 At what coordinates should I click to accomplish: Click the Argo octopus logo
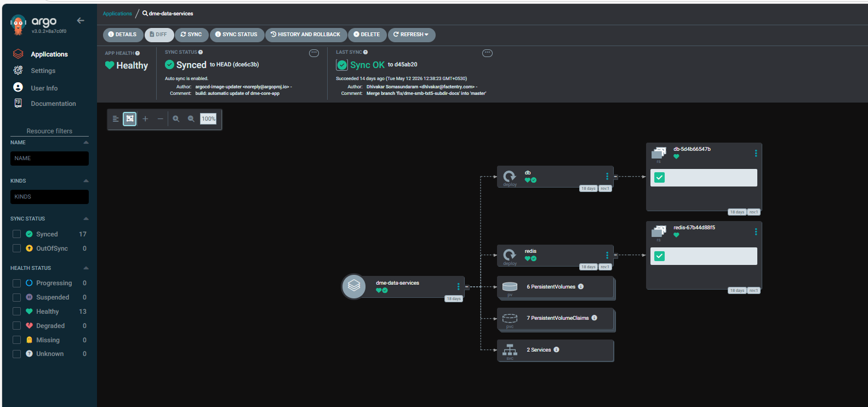[18, 24]
